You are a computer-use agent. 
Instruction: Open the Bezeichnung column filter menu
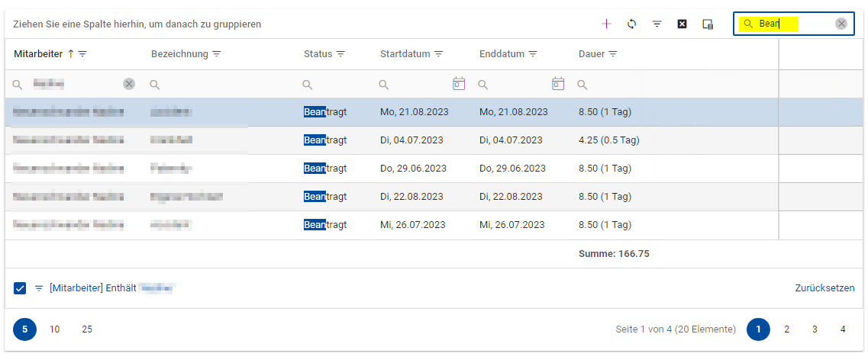(216, 54)
